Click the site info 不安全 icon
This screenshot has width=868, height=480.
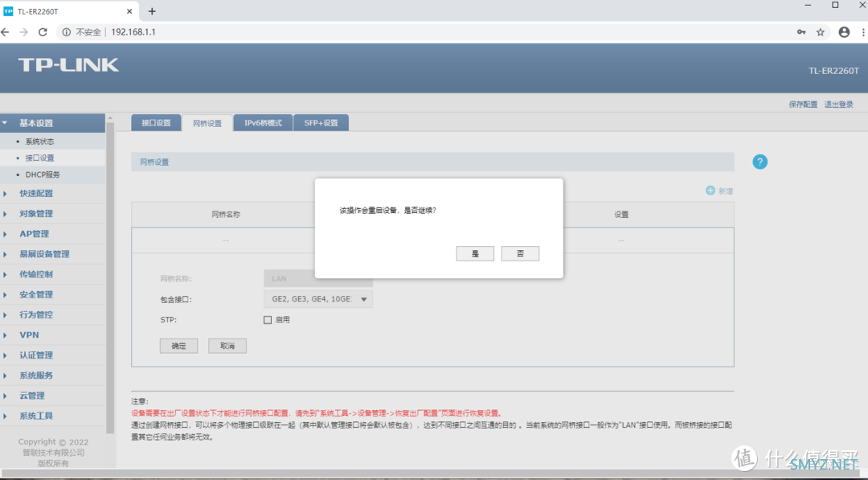tap(67, 32)
